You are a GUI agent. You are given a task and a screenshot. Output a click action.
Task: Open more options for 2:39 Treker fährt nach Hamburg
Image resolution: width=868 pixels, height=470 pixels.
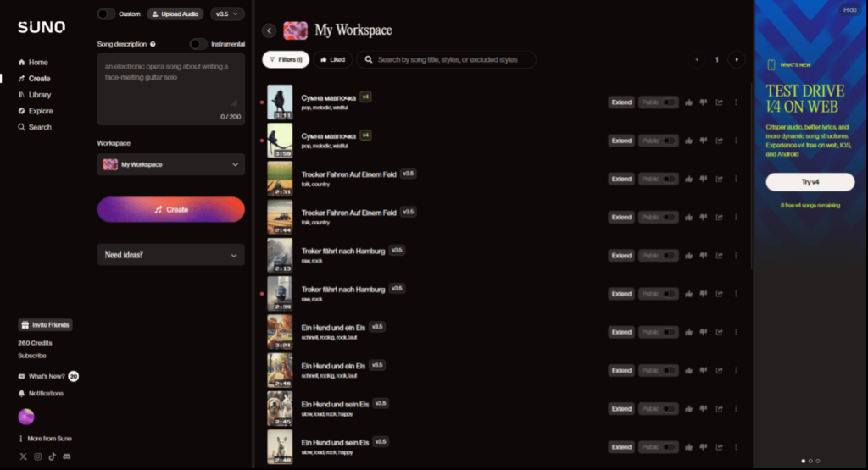[736, 294]
